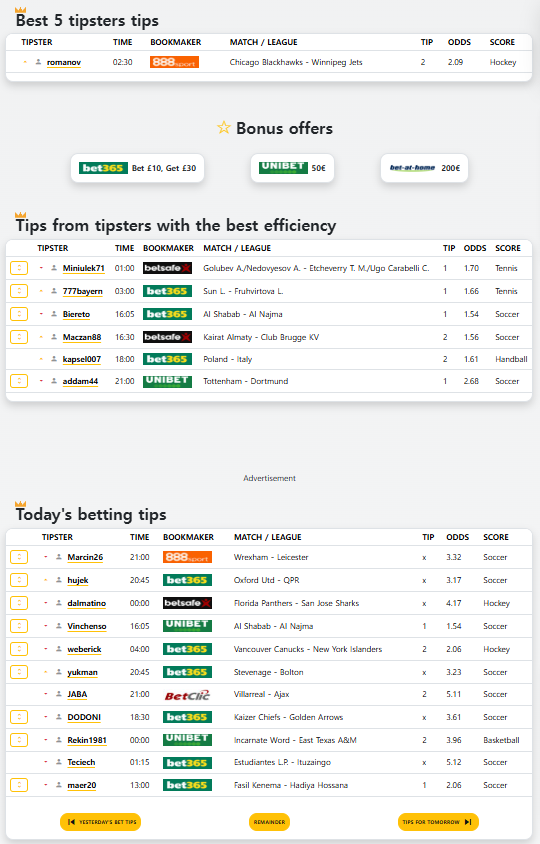Select the Wrexham - Leicester match

[x=271, y=557]
